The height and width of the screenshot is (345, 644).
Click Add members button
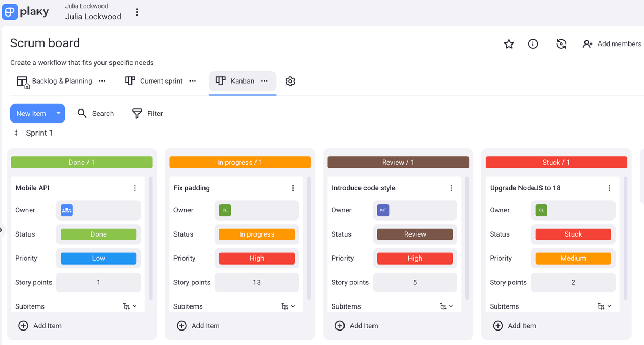tap(612, 44)
